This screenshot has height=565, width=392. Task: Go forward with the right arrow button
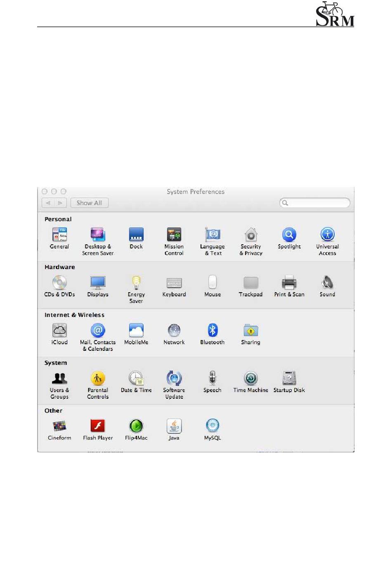tap(60, 203)
